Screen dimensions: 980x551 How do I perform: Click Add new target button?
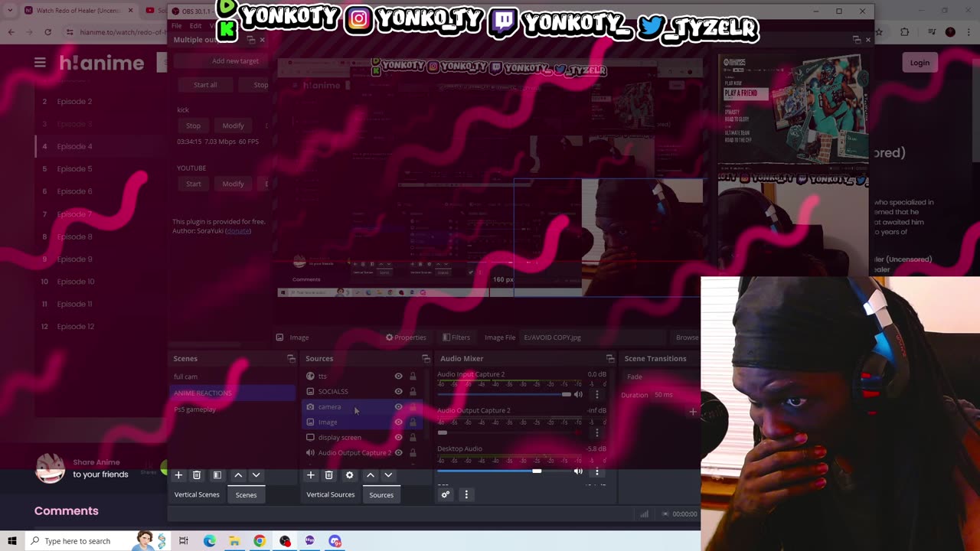[235, 61]
